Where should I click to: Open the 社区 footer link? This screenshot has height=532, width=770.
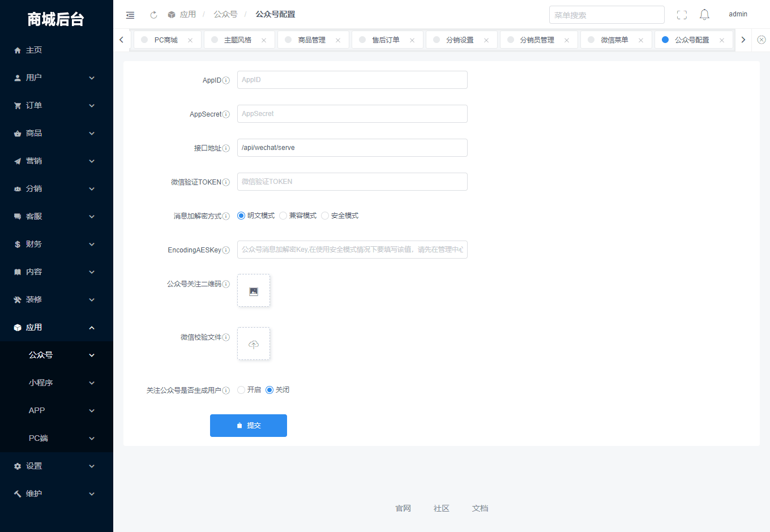442,508
